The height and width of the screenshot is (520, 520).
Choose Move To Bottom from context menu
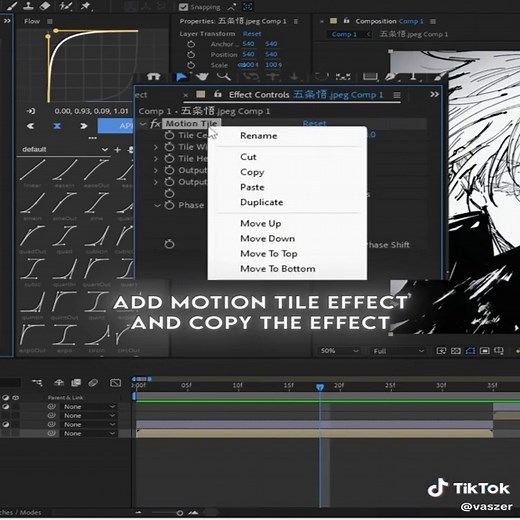click(x=278, y=269)
